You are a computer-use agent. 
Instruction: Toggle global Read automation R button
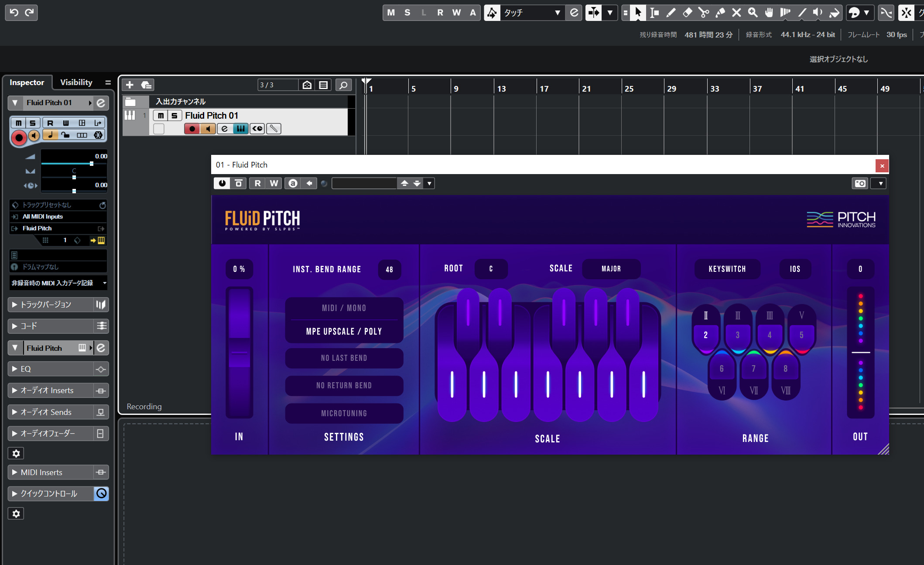click(440, 13)
